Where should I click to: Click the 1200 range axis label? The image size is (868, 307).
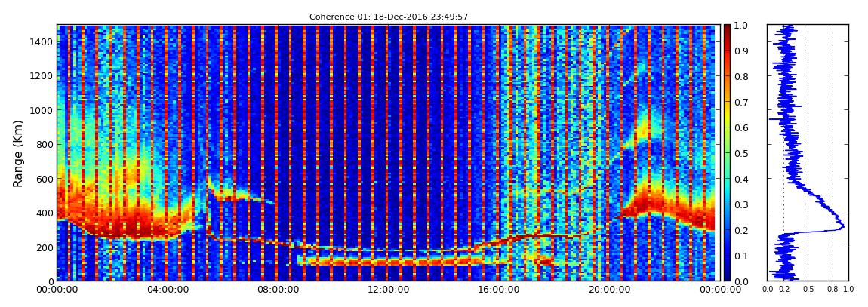click(42, 75)
